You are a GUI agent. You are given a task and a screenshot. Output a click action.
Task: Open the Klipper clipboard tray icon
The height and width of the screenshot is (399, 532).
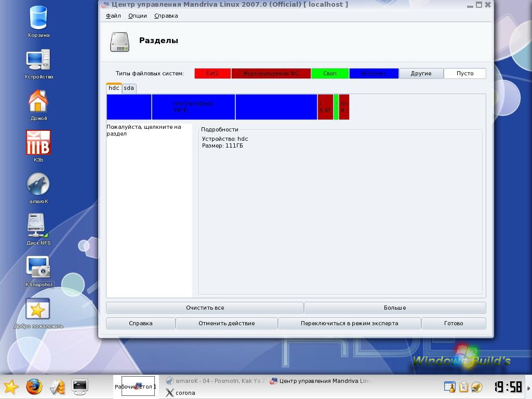(x=463, y=387)
